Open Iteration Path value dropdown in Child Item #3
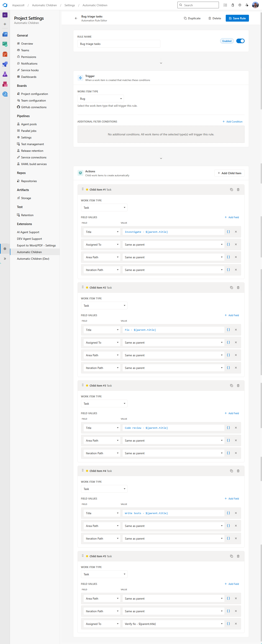The image size is (262, 644). coord(173,453)
